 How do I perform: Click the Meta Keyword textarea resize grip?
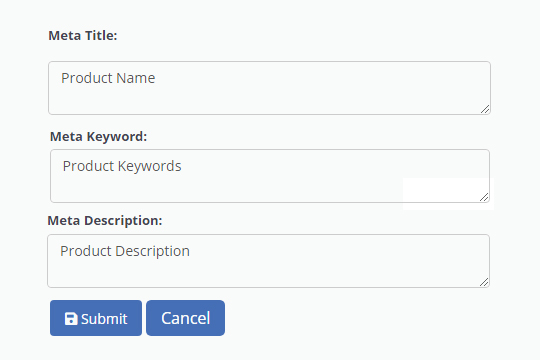point(484,197)
